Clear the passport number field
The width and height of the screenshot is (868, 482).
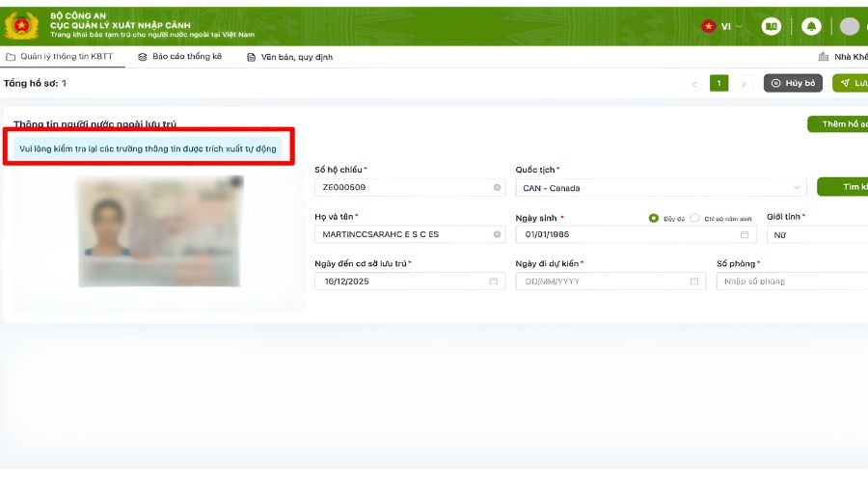497,188
